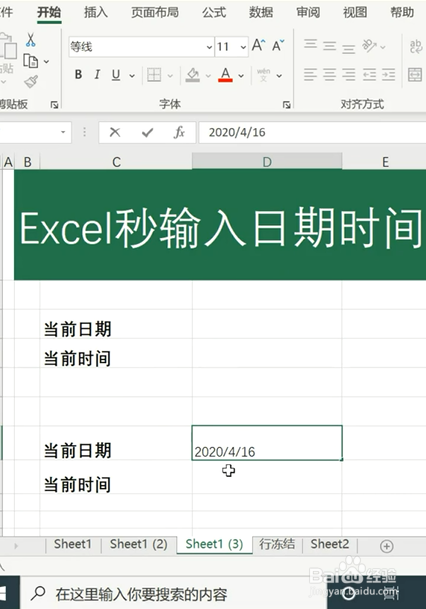Open 开始 ribbon tab
The height and width of the screenshot is (609, 426).
[x=49, y=13]
